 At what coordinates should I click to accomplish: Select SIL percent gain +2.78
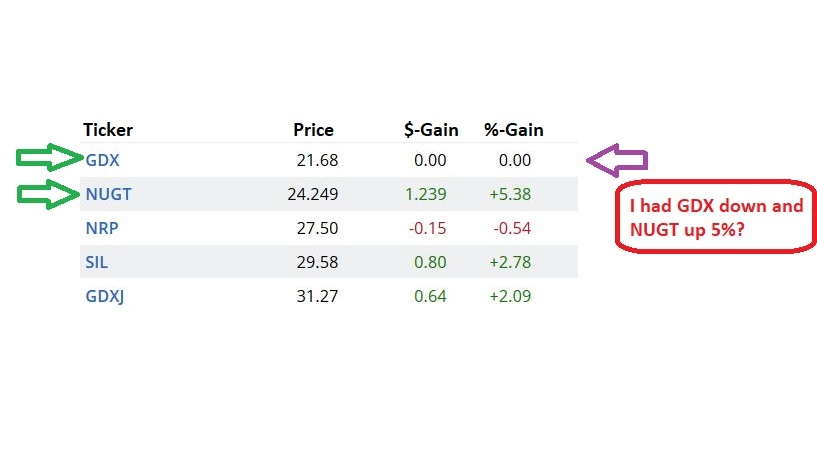(x=510, y=262)
